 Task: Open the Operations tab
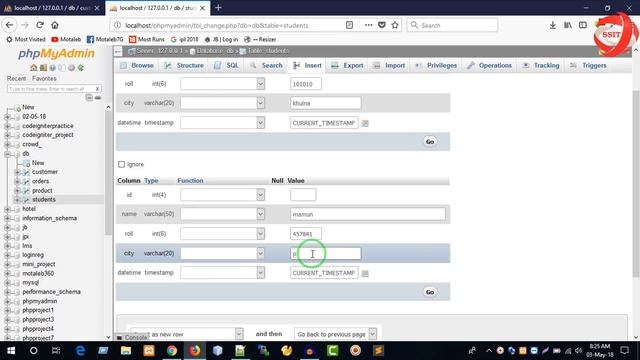coord(489,65)
